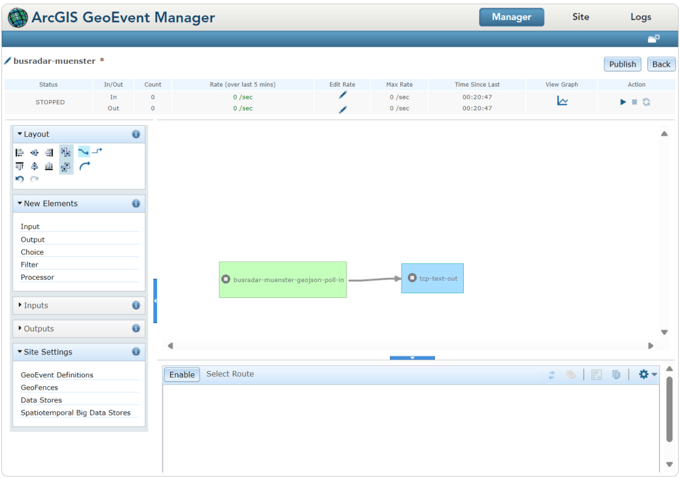This screenshot has height=478, width=680.
Task: Open GeoFences settings
Action: tap(39, 387)
